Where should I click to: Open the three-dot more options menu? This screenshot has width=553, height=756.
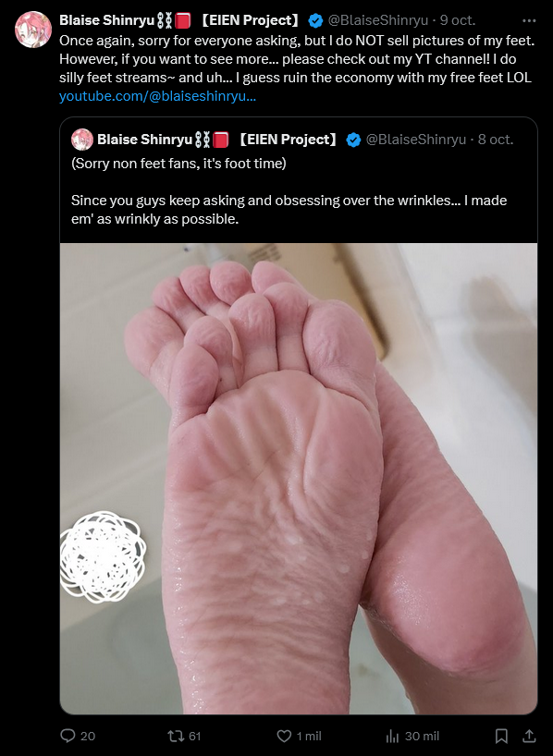tap(529, 20)
